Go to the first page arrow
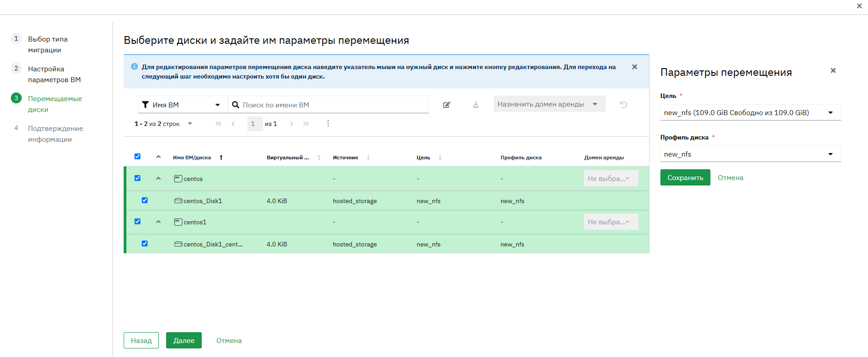This screenshot has width=868, height=357. [218, 124]
